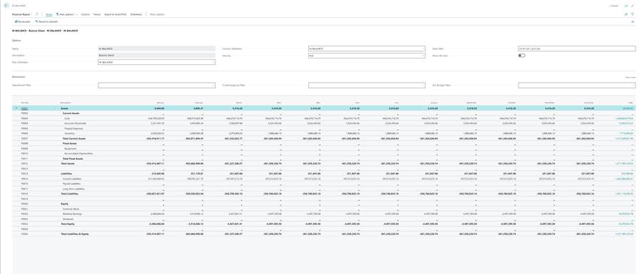The width and height of the screenshot is (644, 274).
Task: Click the Name field showing M BALANCE
Action: pos(156,49)
